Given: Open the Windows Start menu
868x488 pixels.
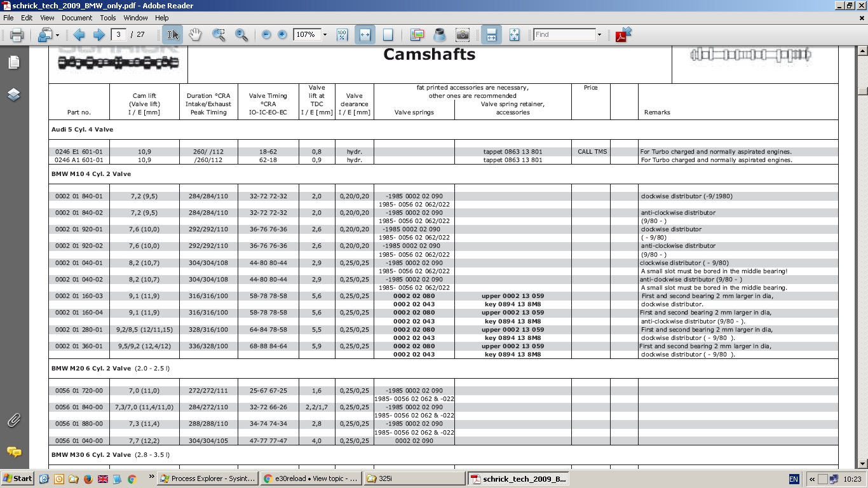Looking at the screenshot, I should [x=18, y=478].
